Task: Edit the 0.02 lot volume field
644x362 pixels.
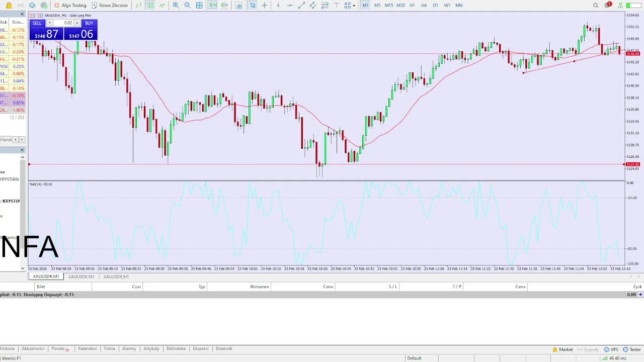Action: [63, 23]
